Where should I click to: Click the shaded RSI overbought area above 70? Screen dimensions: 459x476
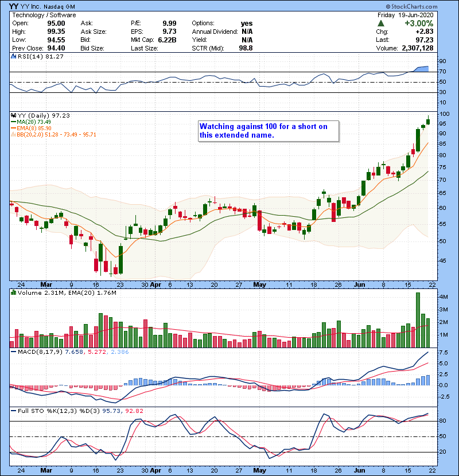pos(421,69)
